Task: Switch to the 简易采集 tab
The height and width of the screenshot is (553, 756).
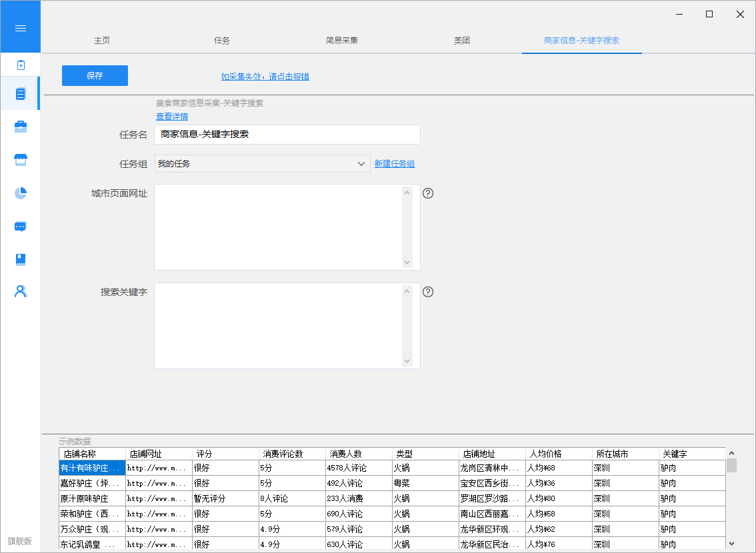Action: 342,41
